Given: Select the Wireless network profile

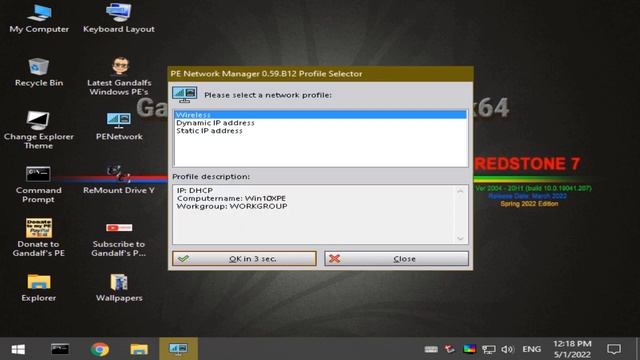Looking at the screenshot, I should [321, 115].
